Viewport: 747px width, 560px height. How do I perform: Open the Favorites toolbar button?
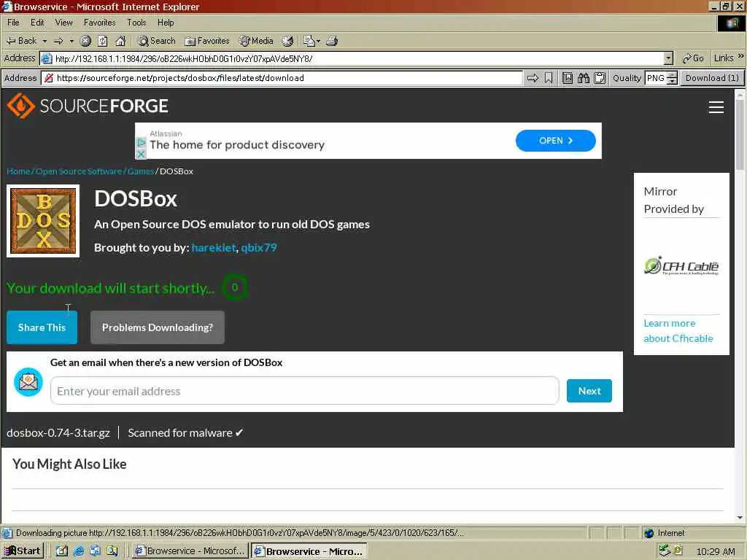click(x=207, y=41)
